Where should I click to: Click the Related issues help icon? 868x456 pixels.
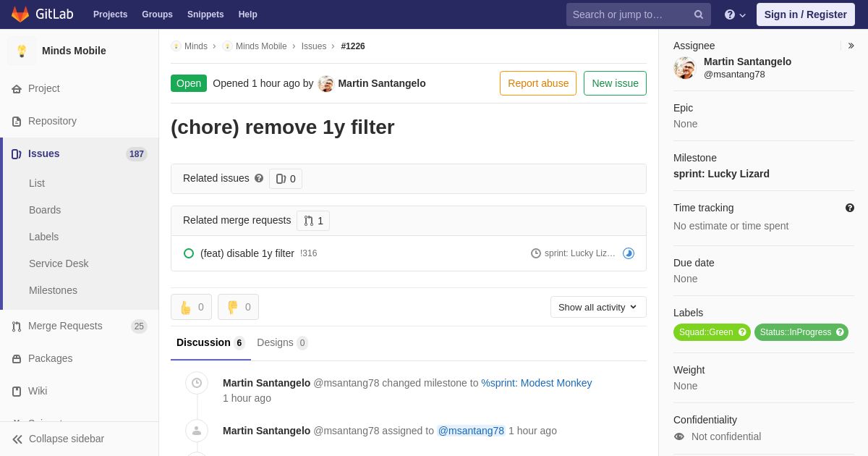[259, 178]
